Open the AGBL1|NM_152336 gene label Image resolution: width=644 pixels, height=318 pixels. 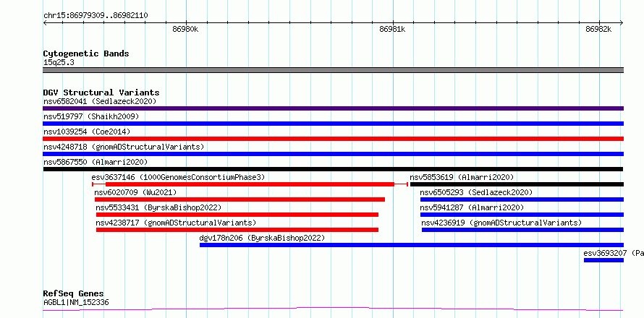pos(76,303)
